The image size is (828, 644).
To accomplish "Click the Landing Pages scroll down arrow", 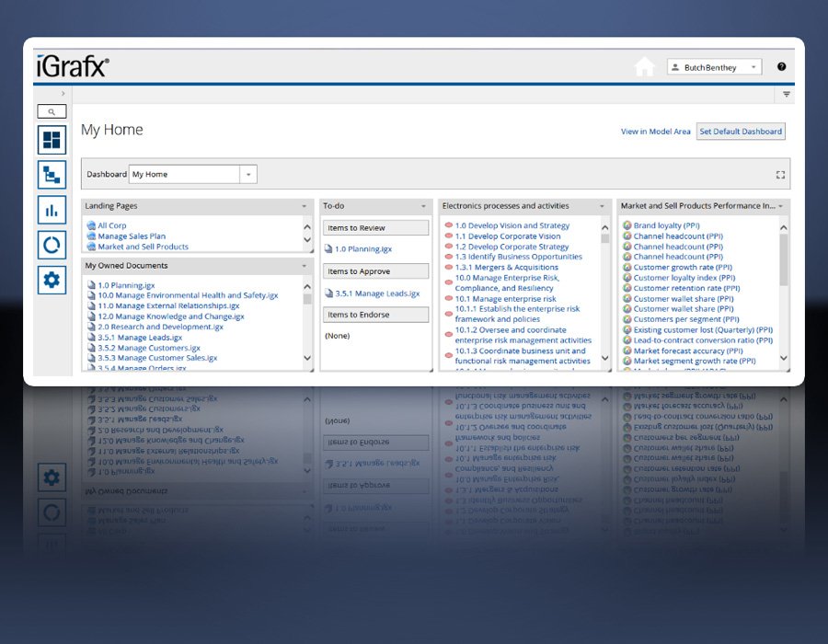I will pyautogui.click(x=307, y=239).
